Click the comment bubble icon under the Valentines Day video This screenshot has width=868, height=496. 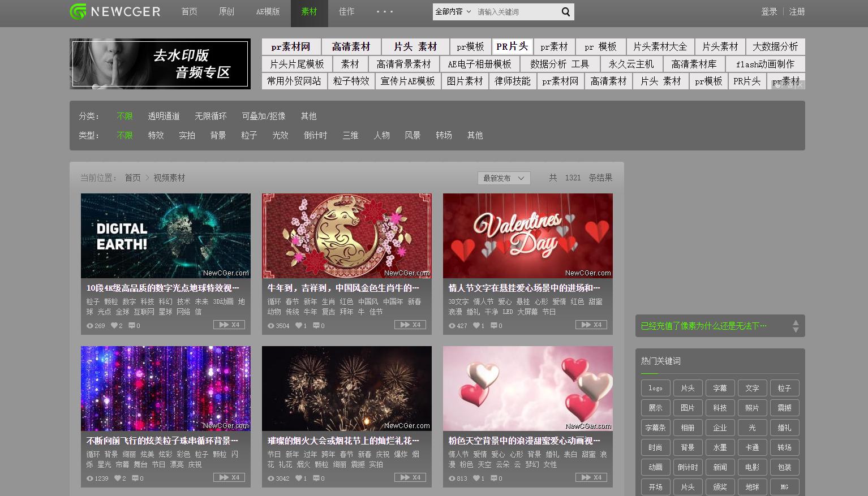click(495, 325)
